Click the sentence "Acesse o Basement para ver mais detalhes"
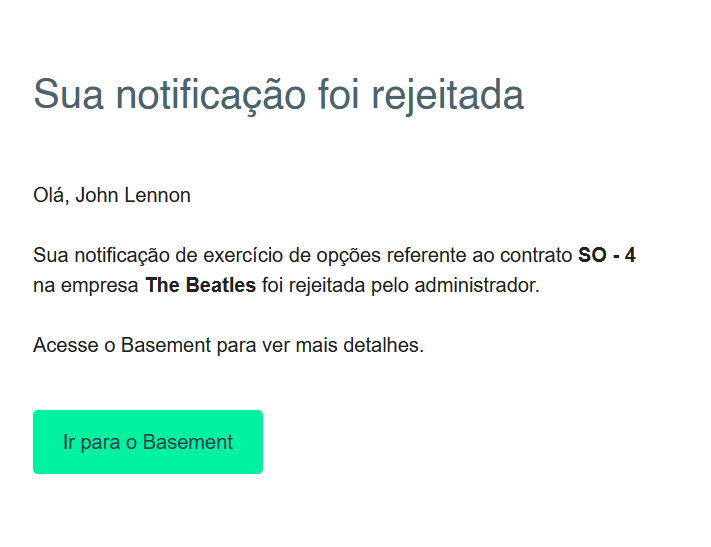711x547 pixels. point(228,346)
